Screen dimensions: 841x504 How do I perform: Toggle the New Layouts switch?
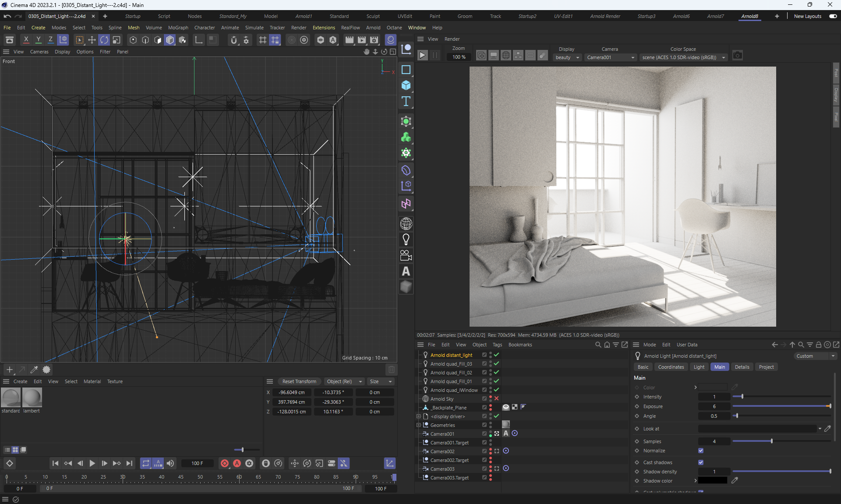[x=833, y=16]
